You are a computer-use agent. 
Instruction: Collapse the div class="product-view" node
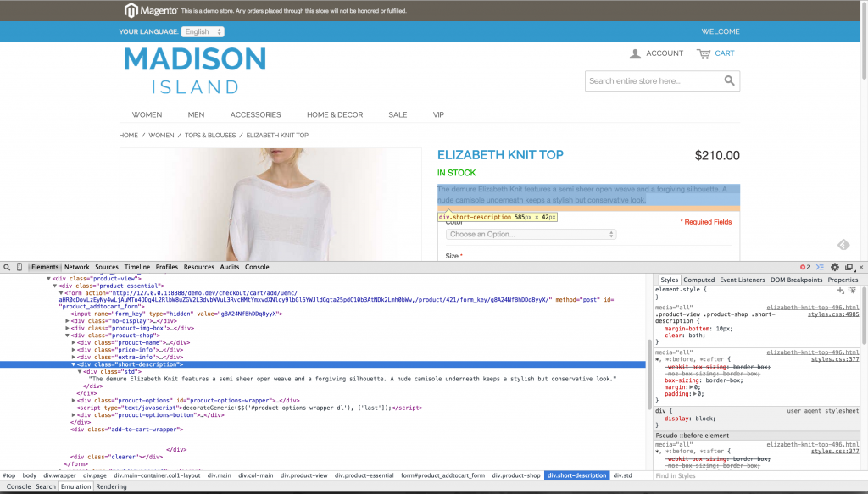click(x=48, y=279)
